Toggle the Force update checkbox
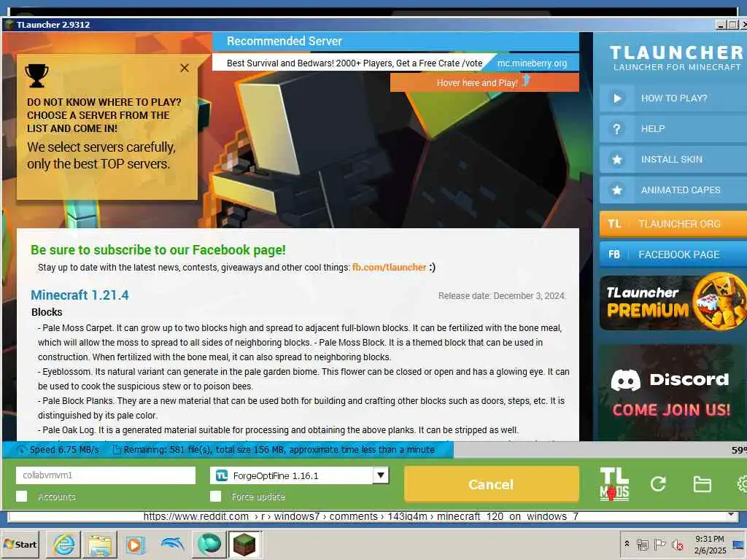This screenshot has height=560, width=747. coord(215,496)
